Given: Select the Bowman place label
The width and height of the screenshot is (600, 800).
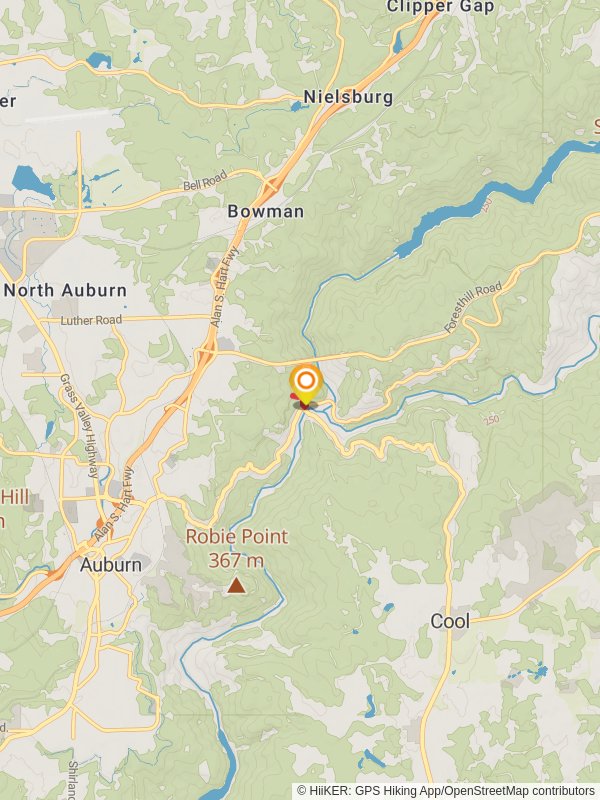Looking at the screenshot, I should click(x=266, y=211).
